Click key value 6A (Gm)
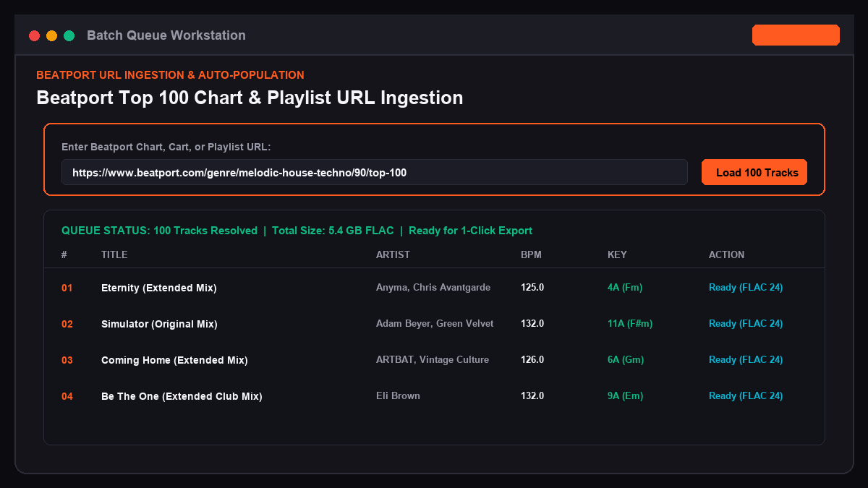 point(626,359)
